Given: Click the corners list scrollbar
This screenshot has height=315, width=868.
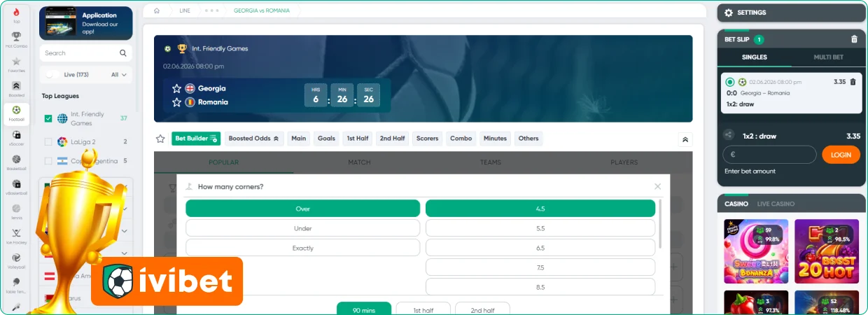Looking at the screenshot, I should 661,224.
